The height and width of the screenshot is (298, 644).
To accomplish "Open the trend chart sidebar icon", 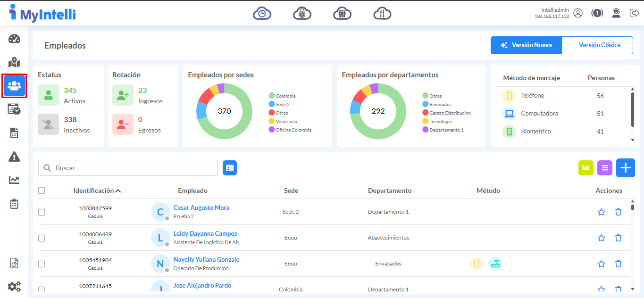I will [x=14, y=180].
